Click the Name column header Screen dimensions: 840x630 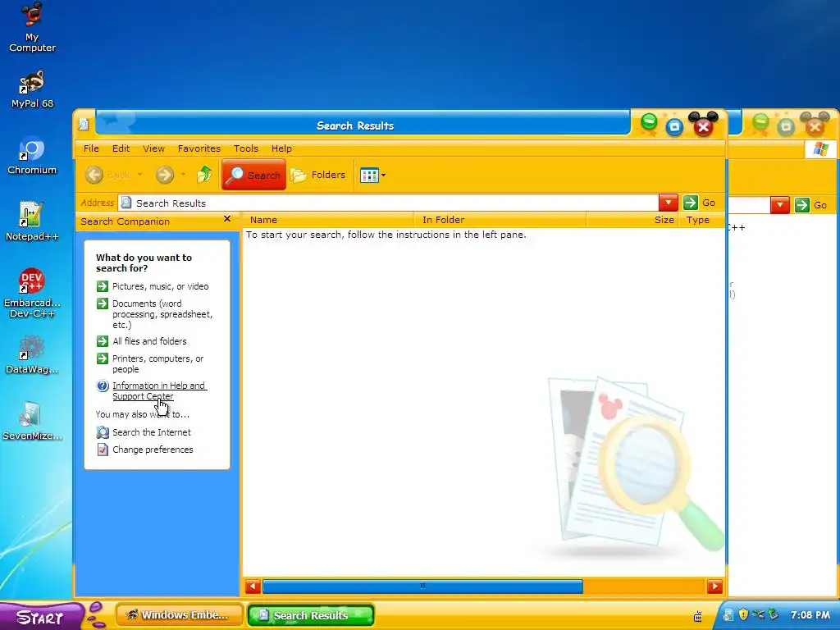pyautogui.click(x=328, y=220)
